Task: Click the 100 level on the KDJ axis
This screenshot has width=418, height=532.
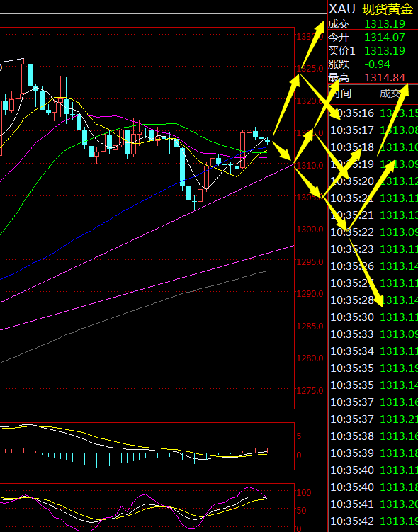Action: (304, 492)
